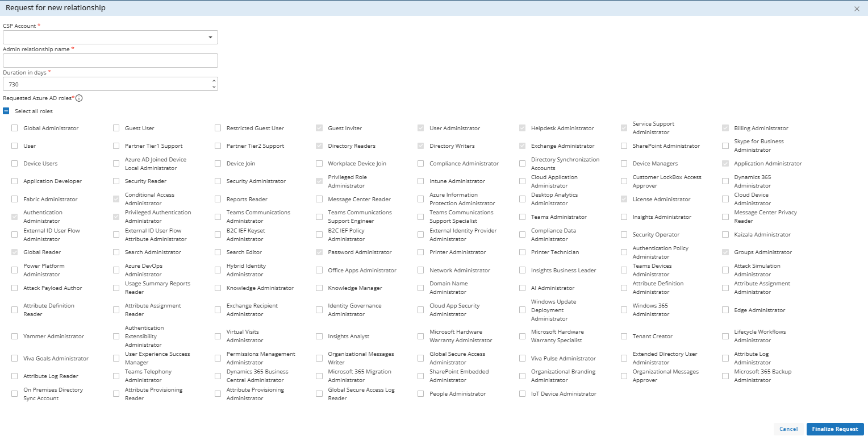The height and width of the screenshot is (440, 868).
Task: Check the Message Center Reader role
Action: click(x=319, y=199)
